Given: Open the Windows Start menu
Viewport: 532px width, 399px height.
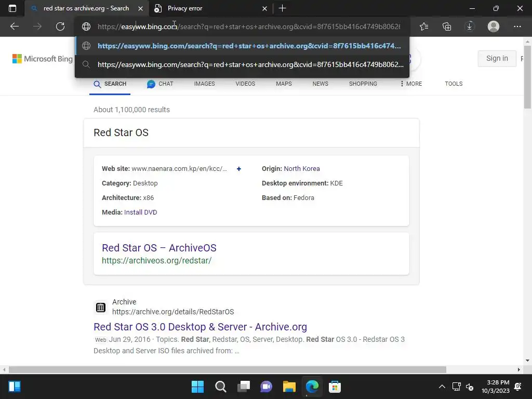Looking at the screenshot, I should click(197, 387).
